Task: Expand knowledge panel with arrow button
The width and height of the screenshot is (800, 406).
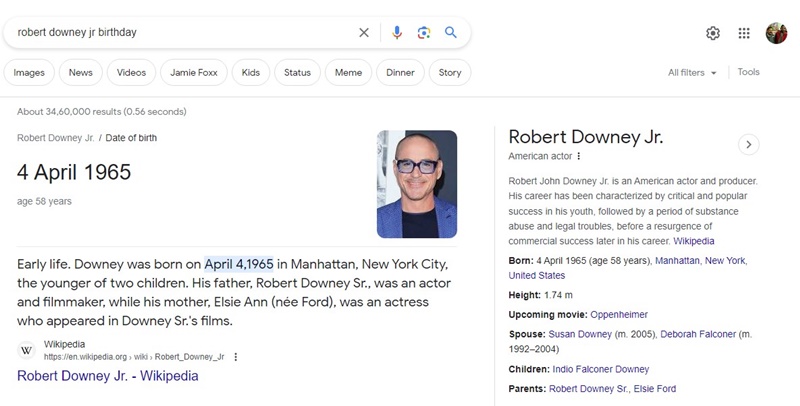Action: [748, 145]
